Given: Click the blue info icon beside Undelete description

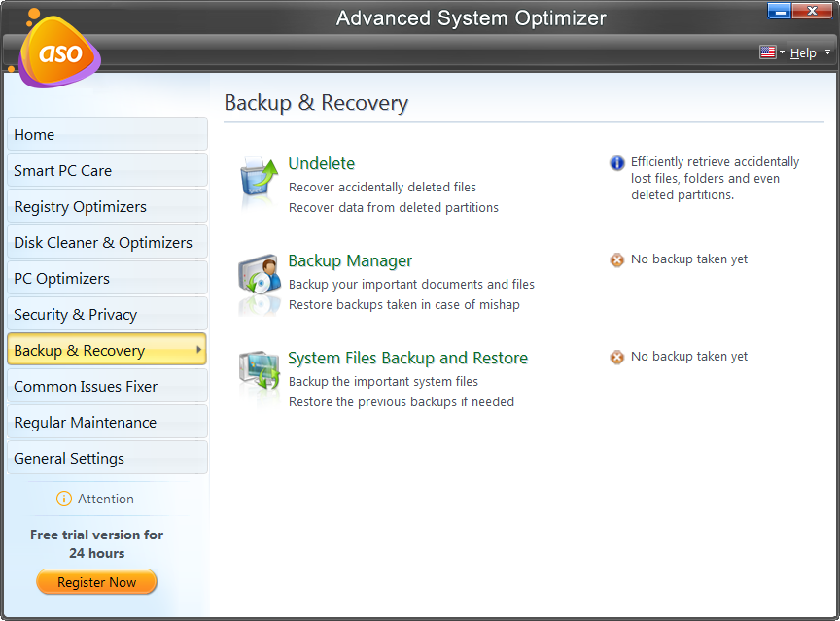Looking at the screenshot, I should click(x=616, y=161).
